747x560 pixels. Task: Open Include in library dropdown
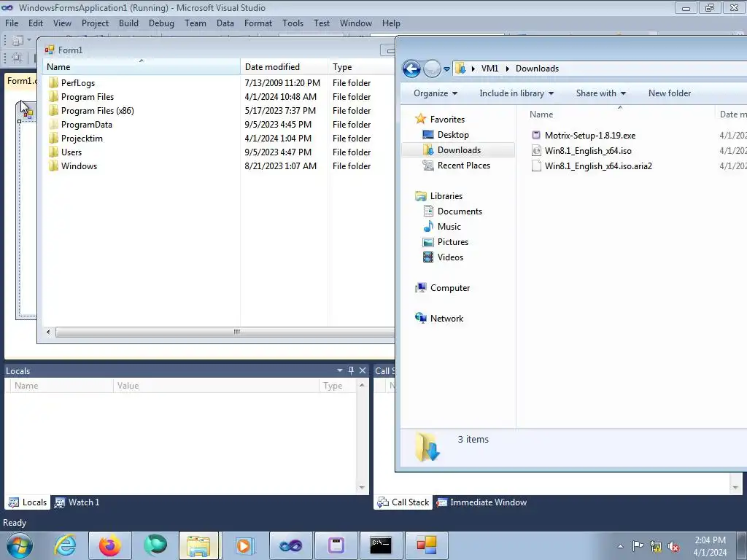[x=516, y=93]
